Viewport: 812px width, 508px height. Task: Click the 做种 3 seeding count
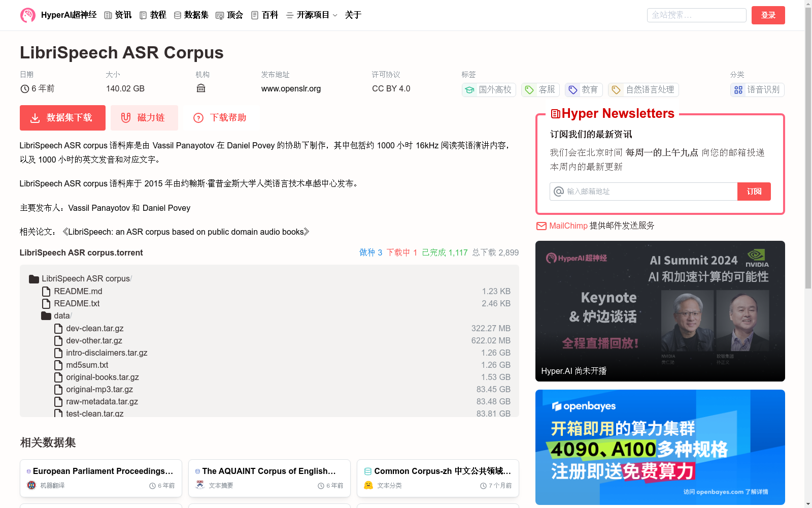pos(370,252)
